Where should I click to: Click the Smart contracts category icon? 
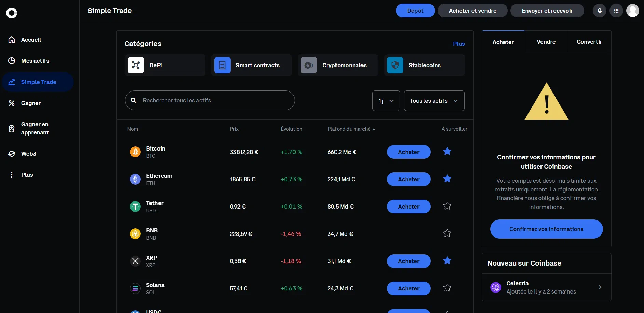click(222, 65)
